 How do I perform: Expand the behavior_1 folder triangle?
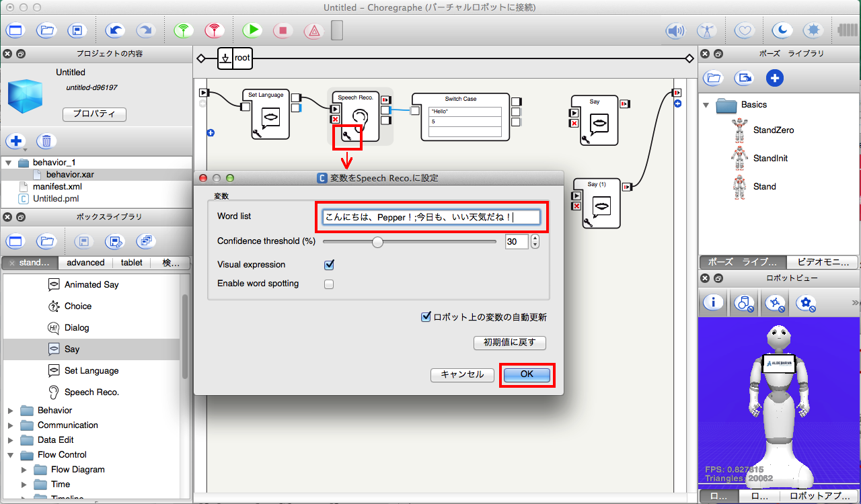tap(8, 163)
